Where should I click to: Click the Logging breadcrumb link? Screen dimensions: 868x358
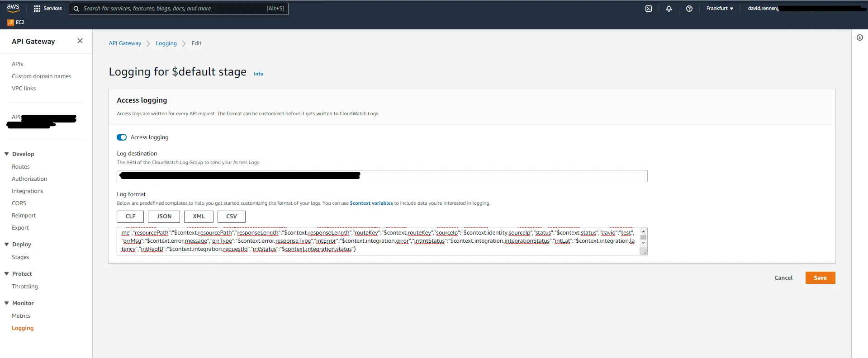coord(166,43)
